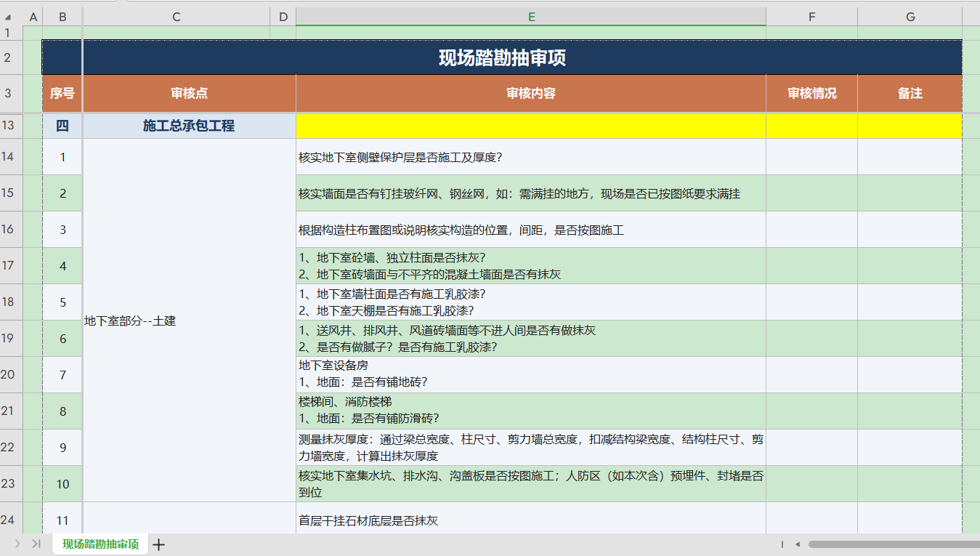Image resolution: width=980 pixels, height=556 pixels.
Task: Click the 审核情况 header cell
Action: tap(811, 94)
